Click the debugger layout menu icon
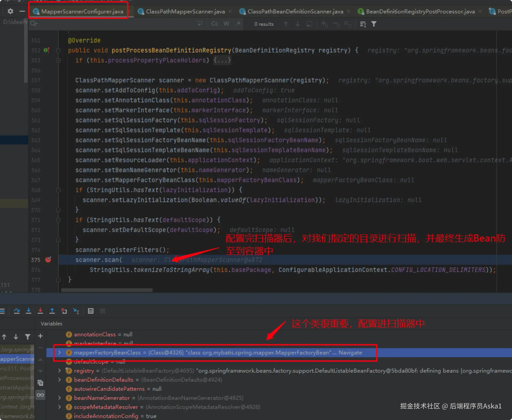This screenshot has width=512, height=420. click(x=2, y=311)
